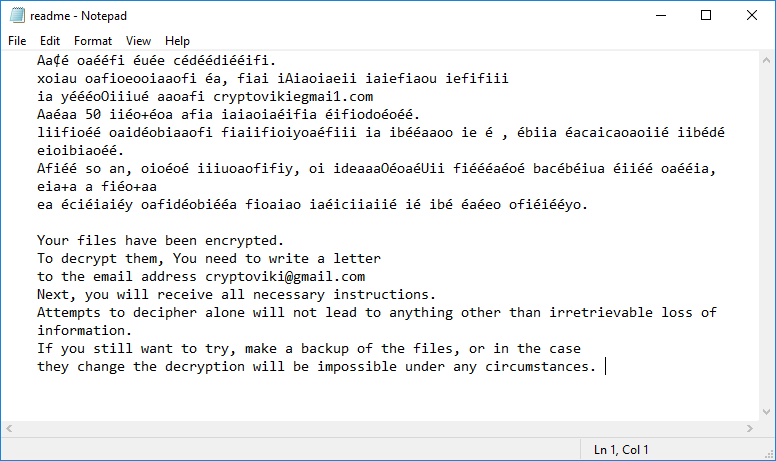Click the window resize grip corner
Screen dimensions: 776x461
pyautogui.click(x=768, y=453)
